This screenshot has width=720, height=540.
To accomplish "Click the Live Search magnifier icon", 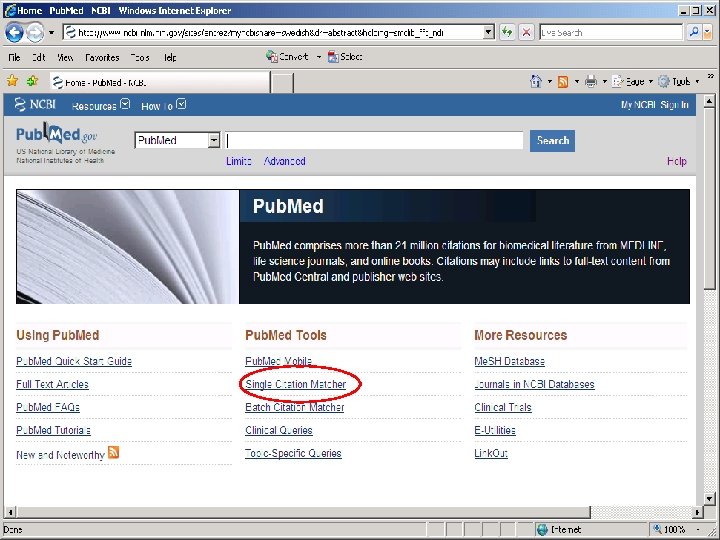I will tap(694, 32).
